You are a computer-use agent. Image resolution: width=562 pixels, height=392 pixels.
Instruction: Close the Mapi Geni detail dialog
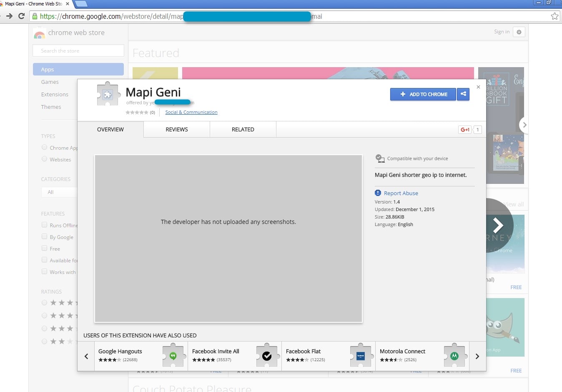[478, 87]
